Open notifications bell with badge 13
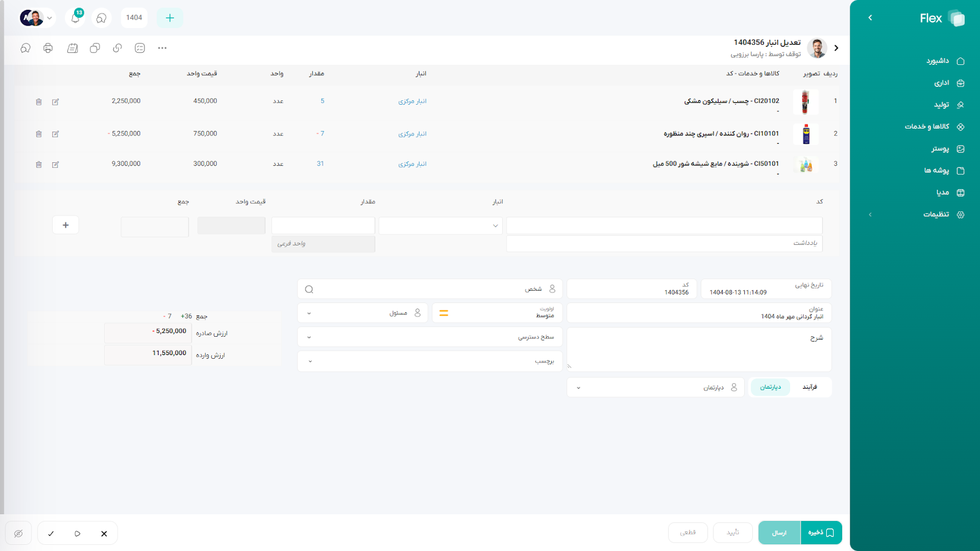The image size is (980, 551). [x=75, y=18]
